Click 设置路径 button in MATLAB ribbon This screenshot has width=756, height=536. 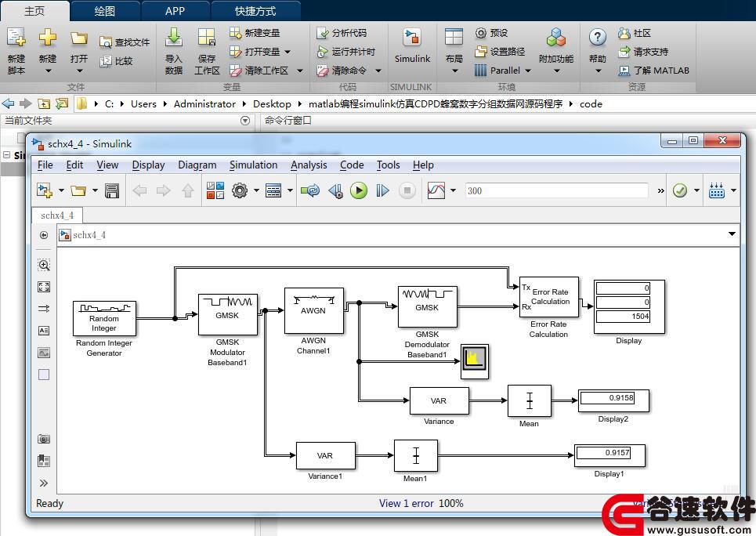[x=500, y=52]
